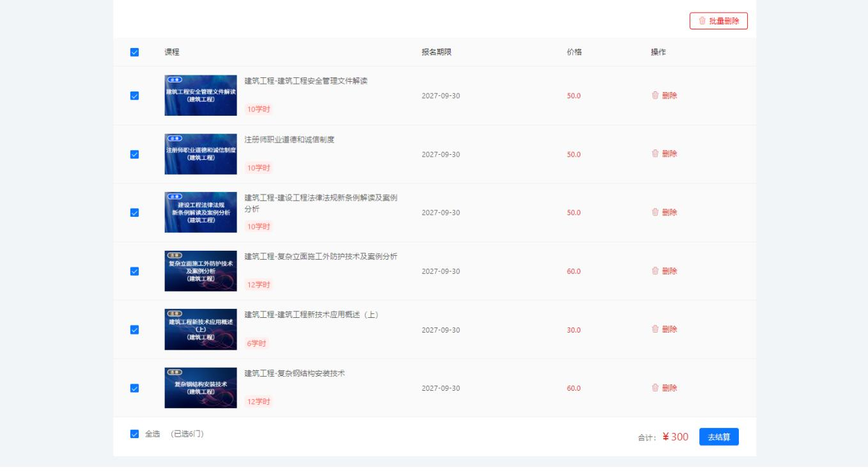868x472 pixels.
Task: Toggle the header select-all checkbox beside 课程
Action: tap(134, 52)
